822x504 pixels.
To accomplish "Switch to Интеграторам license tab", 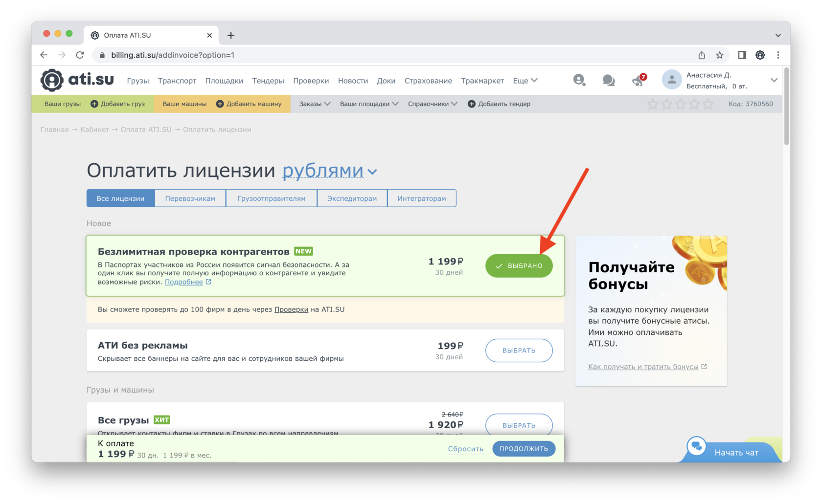I will click(x=422, y=198).
